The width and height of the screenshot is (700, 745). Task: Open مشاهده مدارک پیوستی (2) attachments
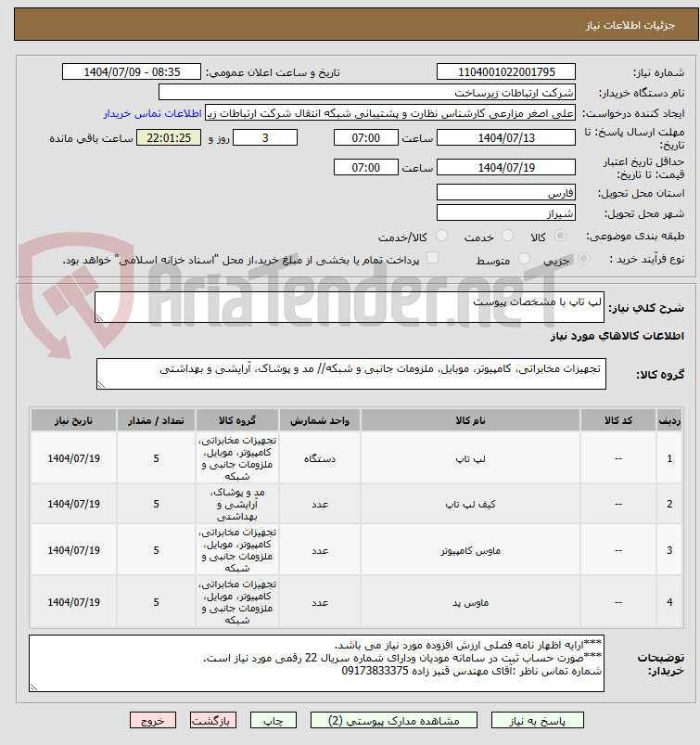[x=394, y=720]
